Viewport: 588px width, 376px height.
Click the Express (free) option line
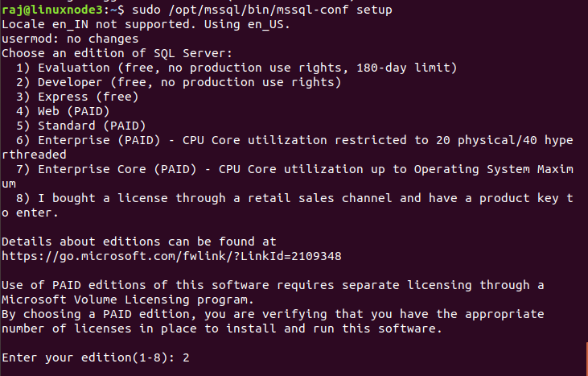click(x=76, y=96)
